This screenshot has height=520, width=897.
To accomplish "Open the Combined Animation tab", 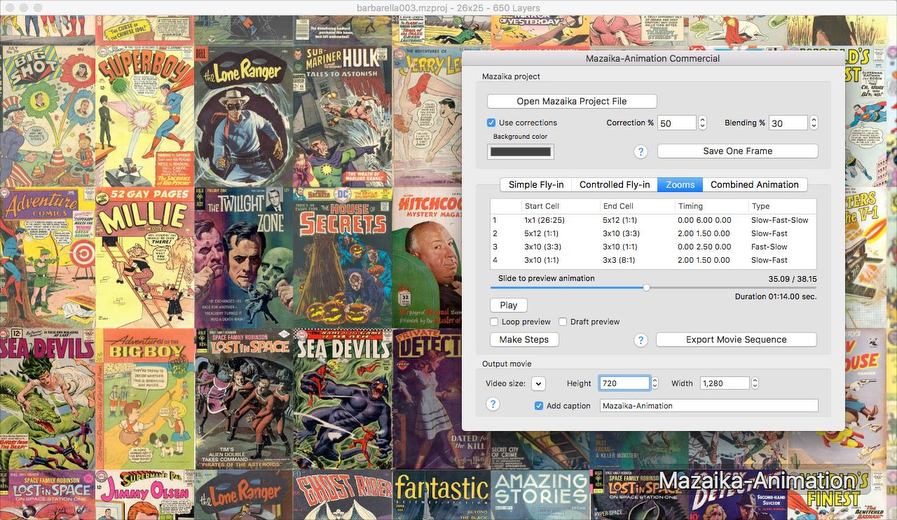I will point(755,184).
